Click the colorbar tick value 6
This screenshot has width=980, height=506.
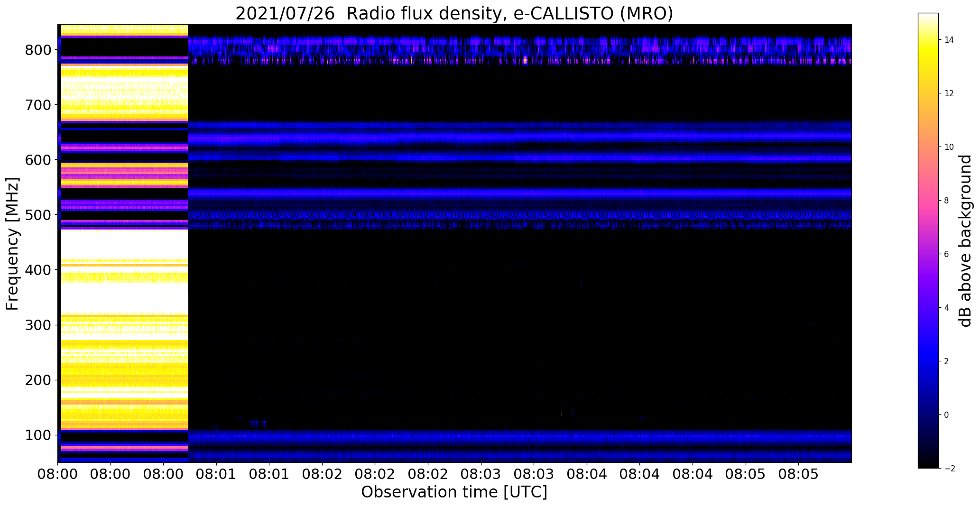click(947, 254)
